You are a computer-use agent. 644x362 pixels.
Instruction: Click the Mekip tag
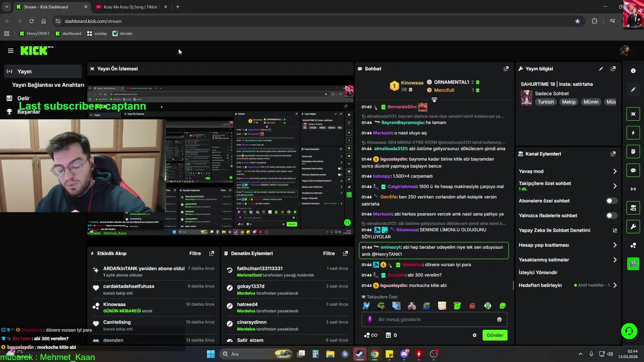coord(569,102)
